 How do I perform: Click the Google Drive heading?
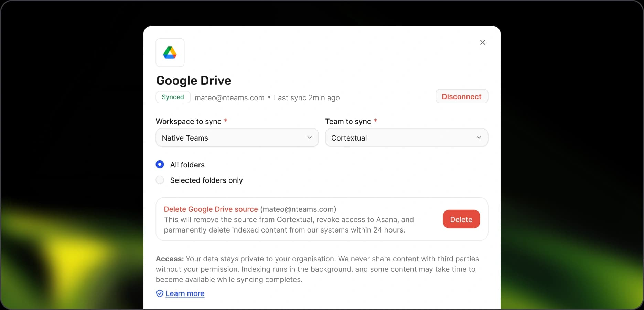(194, 81)
